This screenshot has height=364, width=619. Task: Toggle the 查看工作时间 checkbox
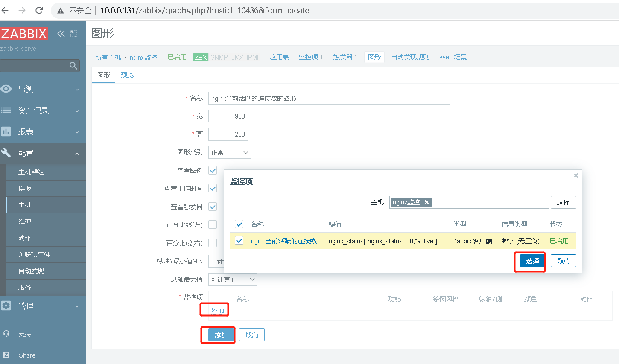click(x=213, y=188)
